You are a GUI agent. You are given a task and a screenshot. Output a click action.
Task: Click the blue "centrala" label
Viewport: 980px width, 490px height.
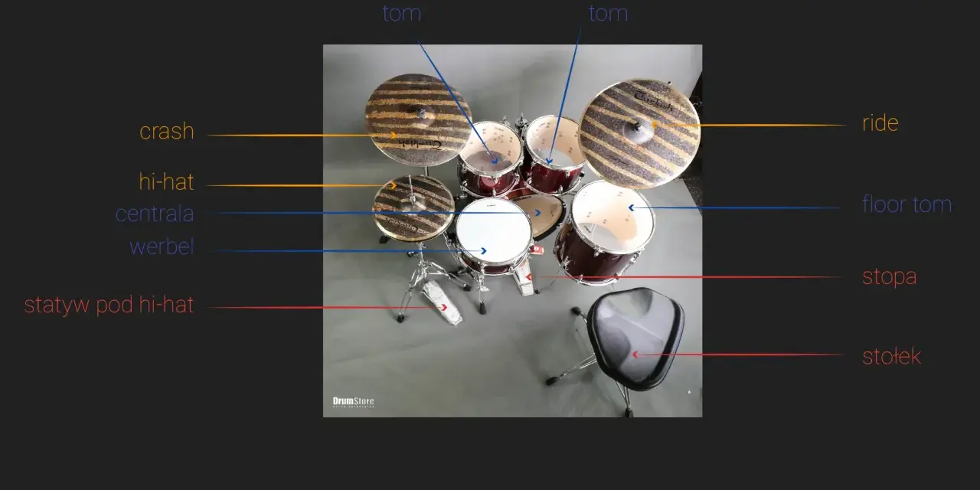click(x=155, y=214)
